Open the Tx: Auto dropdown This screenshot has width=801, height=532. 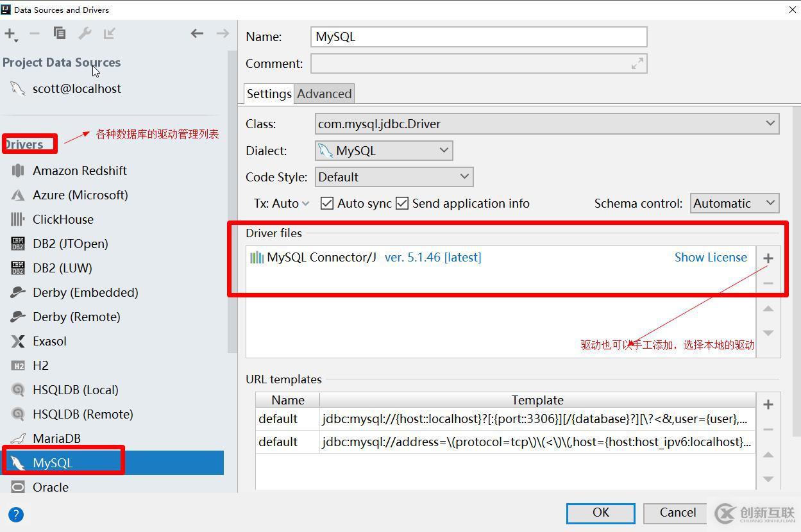pos(282,203)
